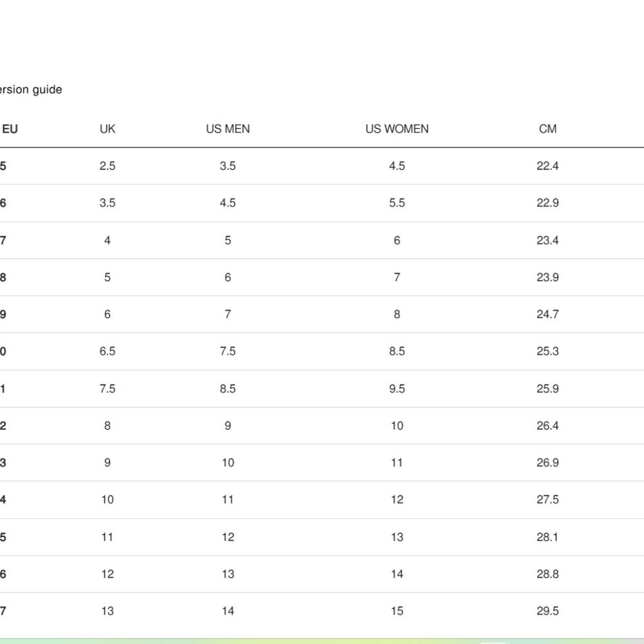Click US WOMEN 9.5 size cell
Image resolution: width=644 pixels, height=644 pixels.
tap(397, 388)
